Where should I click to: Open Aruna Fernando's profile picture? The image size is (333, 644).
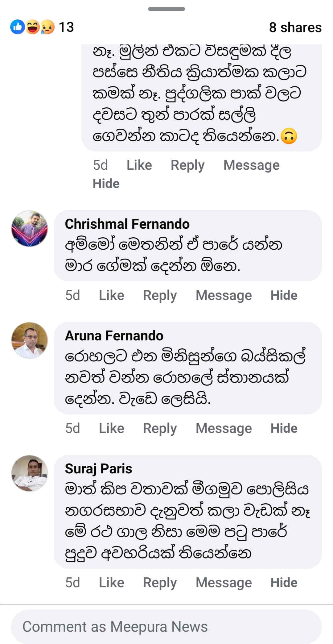pyautogui.click(x=30, y=340)
